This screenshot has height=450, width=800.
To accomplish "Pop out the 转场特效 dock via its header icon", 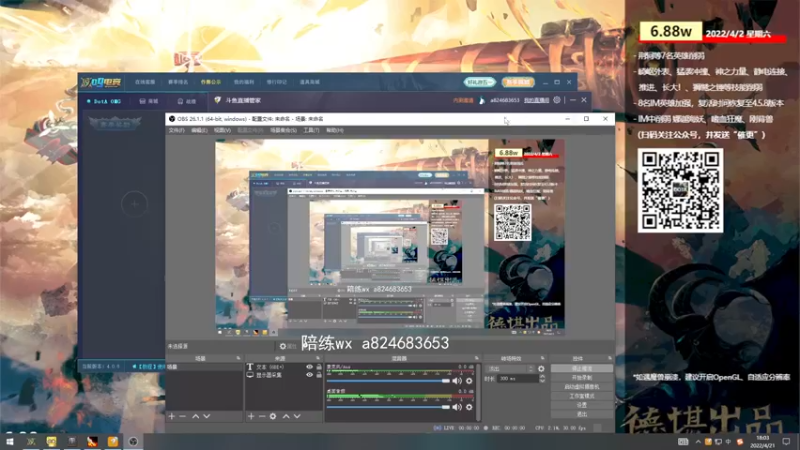I will pyautogui.click(x=542, y=358).
